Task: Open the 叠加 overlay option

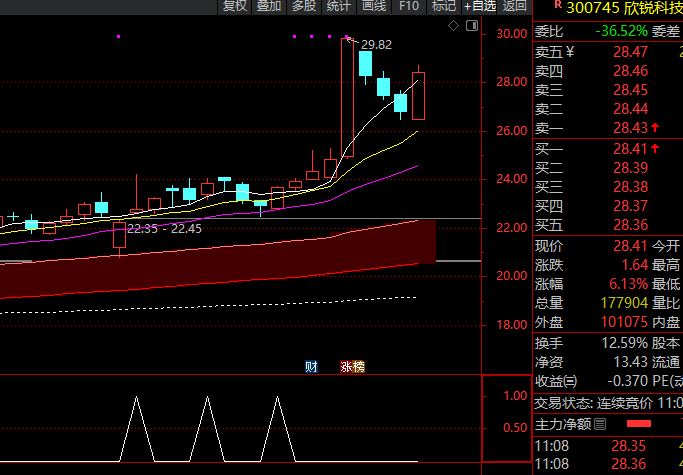Action: (x=269, y=6)
